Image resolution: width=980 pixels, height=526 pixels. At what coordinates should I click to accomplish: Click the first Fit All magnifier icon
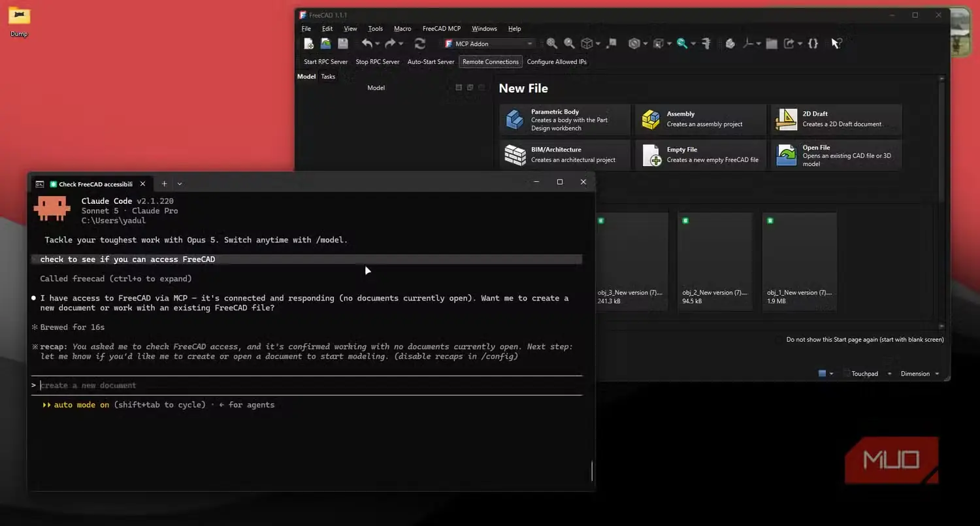552,44
